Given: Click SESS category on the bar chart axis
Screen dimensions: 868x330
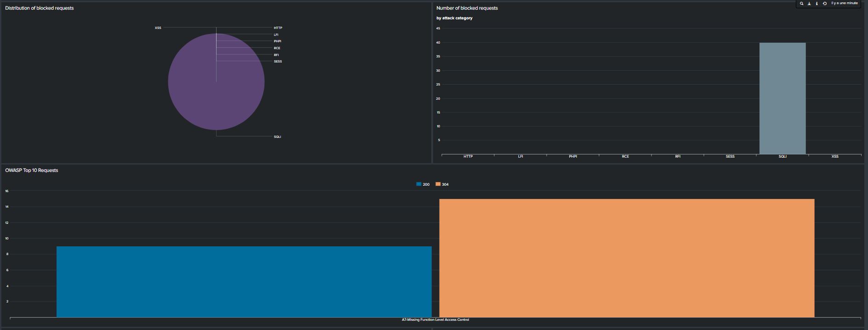Looking at the screenshot, I should coord(730,157).
